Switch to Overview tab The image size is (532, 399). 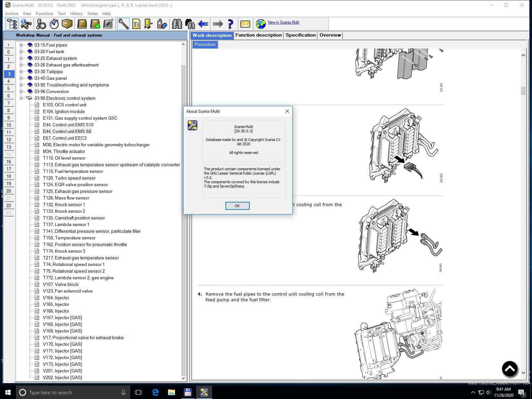tap(330, 35)
